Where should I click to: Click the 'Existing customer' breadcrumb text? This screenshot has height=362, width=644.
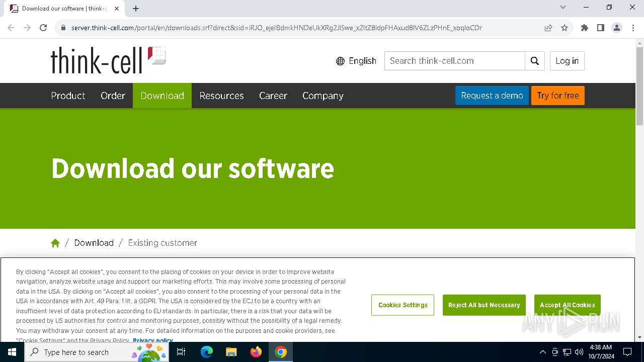163,243
